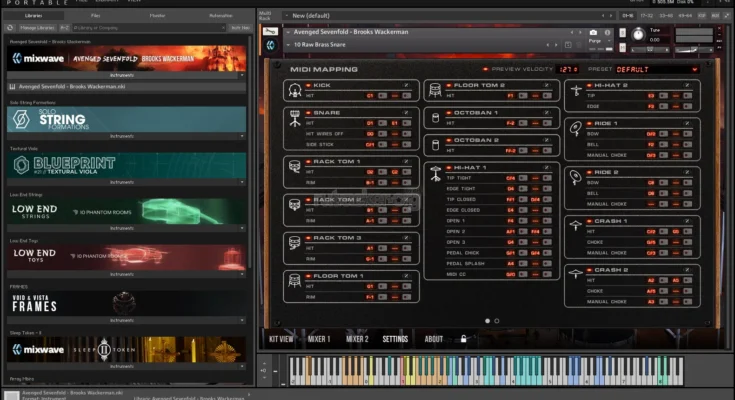Save snapshot using the disk icon
The image size is (735, 400).
[x=568, y=45]
